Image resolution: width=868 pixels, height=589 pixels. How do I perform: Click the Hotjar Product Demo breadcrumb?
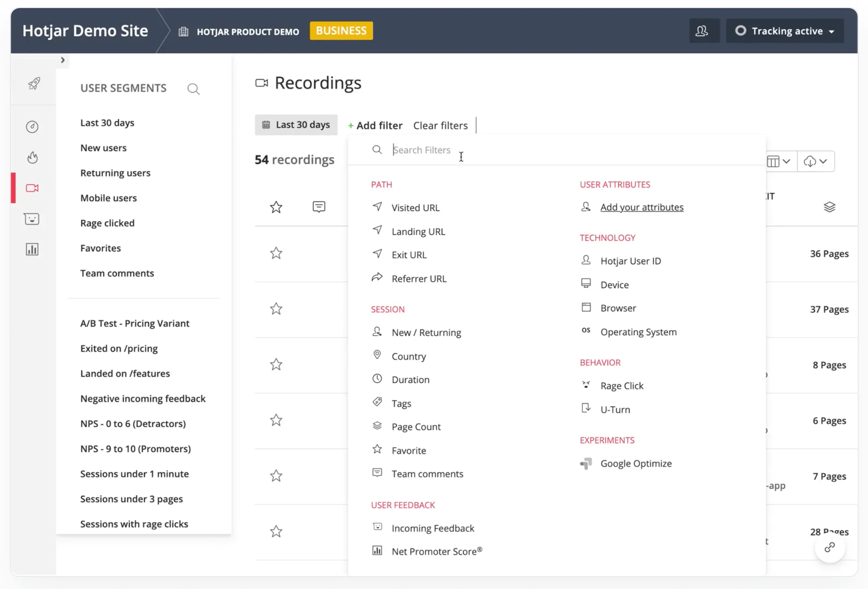pyautogui.click(x=248, y=32)
